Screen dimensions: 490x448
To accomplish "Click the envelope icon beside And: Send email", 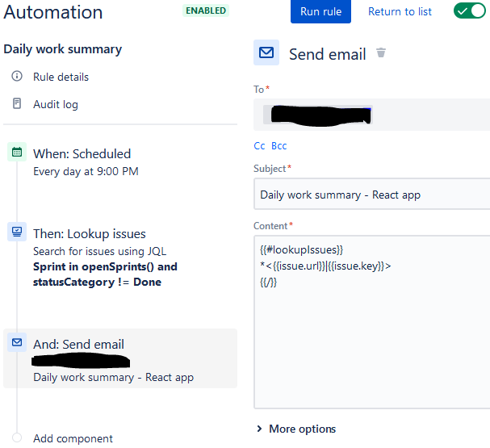I will point(17,342).
